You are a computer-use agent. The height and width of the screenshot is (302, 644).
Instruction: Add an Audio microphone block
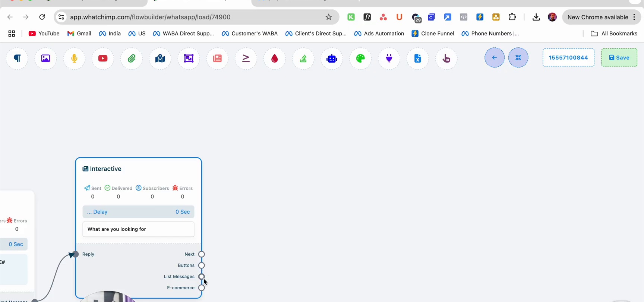pos(74,59)
